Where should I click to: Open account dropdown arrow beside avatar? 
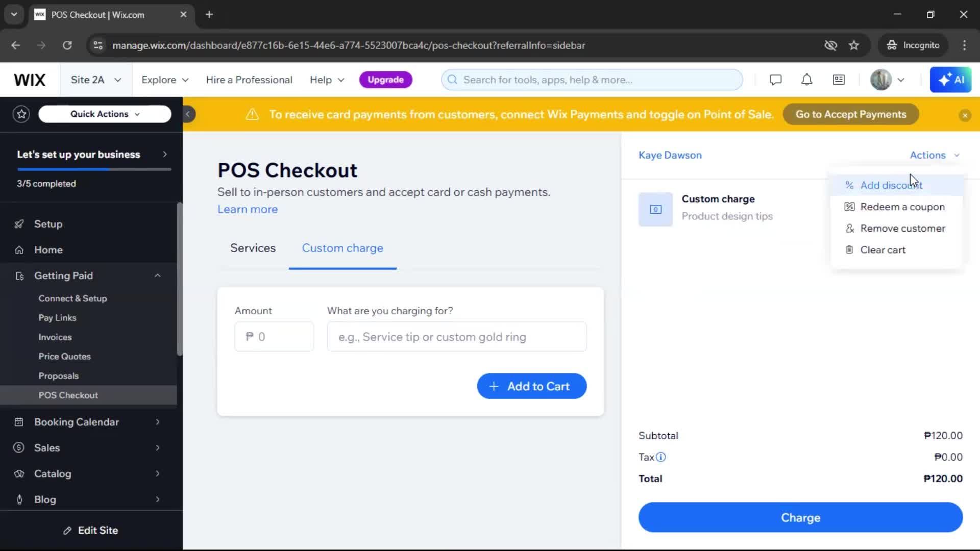coord(901,80)
